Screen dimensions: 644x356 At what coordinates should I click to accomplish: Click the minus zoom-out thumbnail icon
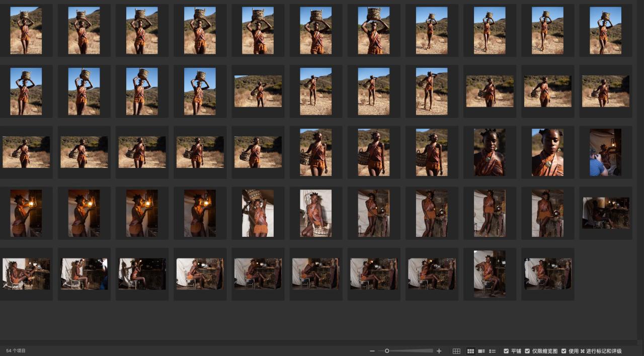tap(372, 351)
